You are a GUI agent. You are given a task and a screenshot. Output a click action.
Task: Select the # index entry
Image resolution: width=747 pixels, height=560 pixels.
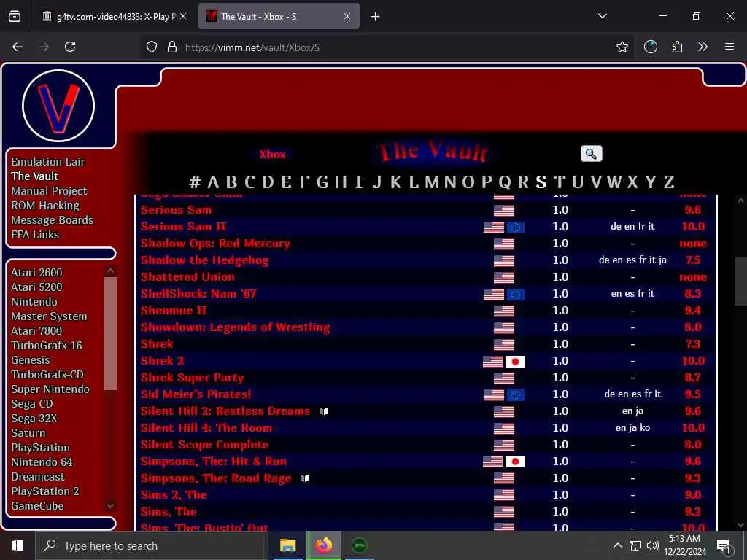click(194, 182)
